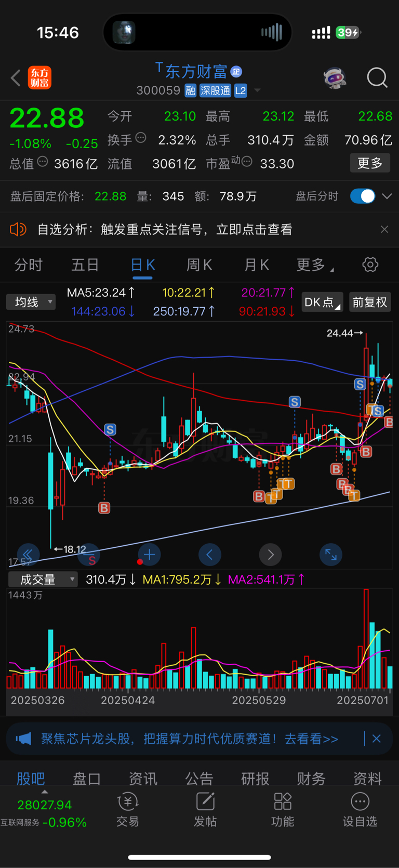Open chip sector promo 去看看 link
The width and height of the screenshot is (399, 868).
(311, 739)
